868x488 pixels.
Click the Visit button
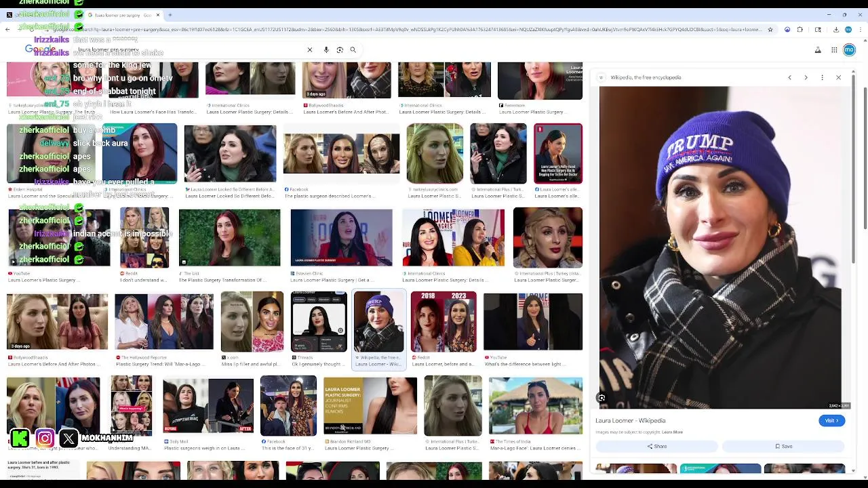831,421
